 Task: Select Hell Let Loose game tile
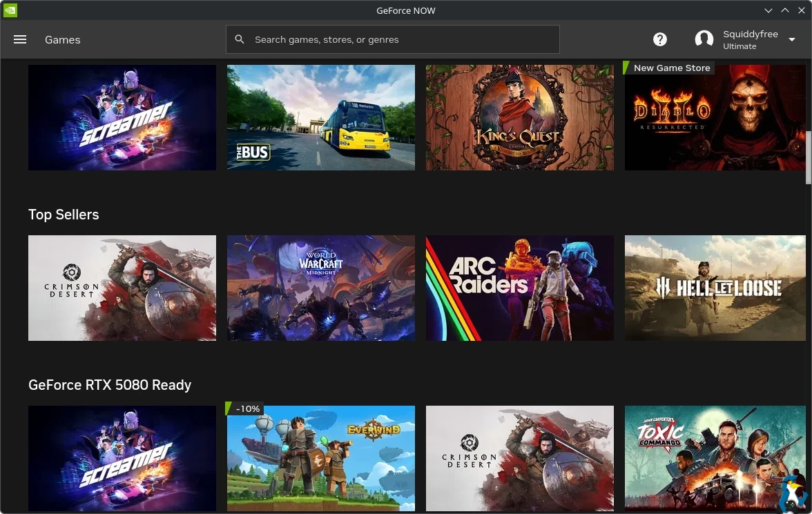pos(715,288)
